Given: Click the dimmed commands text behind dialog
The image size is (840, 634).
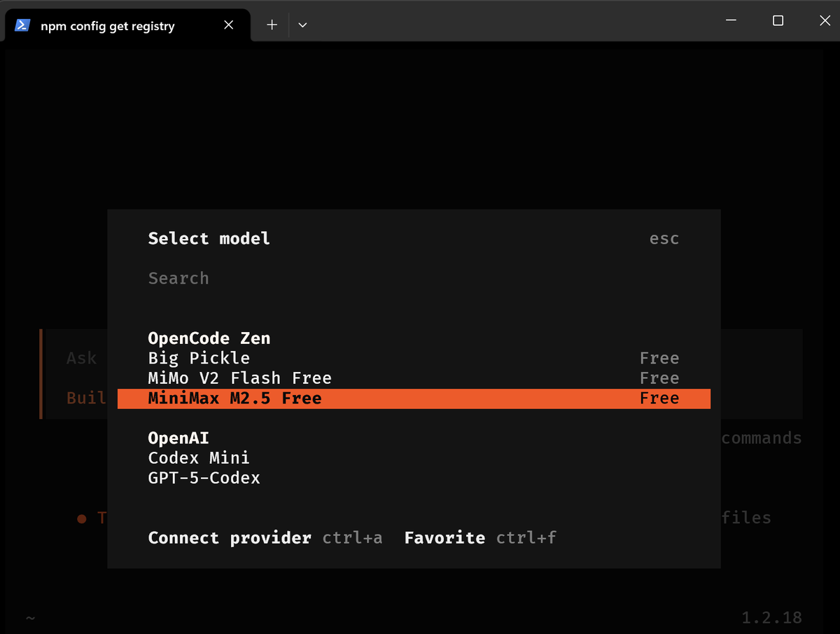Looking at the screenshot, I should 762,439.
